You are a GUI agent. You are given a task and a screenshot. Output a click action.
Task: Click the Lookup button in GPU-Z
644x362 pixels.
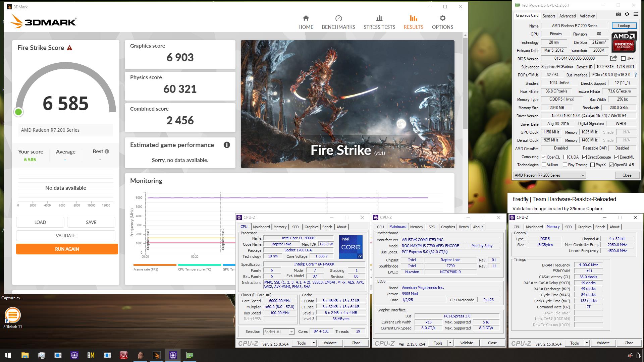point(624,26)
